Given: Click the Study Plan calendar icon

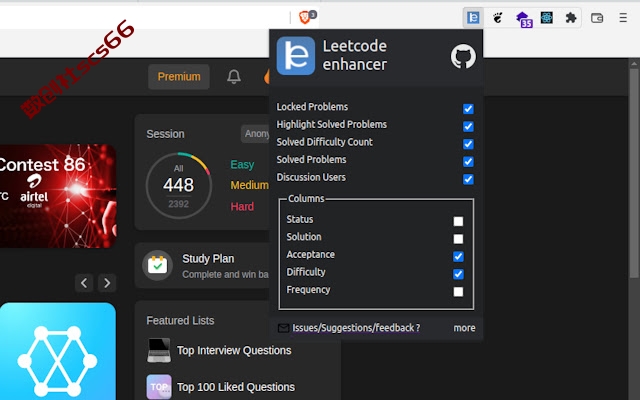Looking at the screenshot, I should [158, 265].
